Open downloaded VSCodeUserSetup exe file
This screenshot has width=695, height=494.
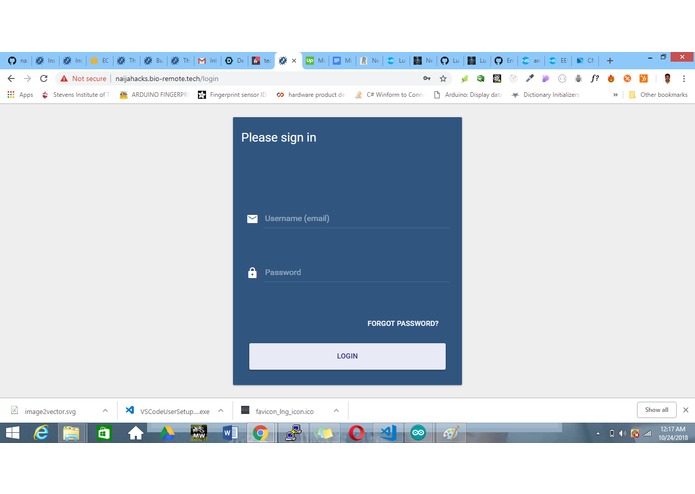pyautogui.click(x=168, y=411)
